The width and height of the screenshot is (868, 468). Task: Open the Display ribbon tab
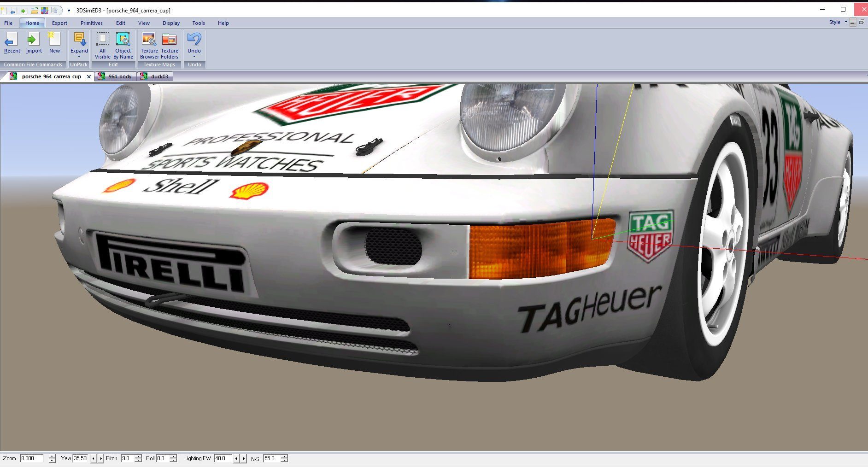point(171,23)
